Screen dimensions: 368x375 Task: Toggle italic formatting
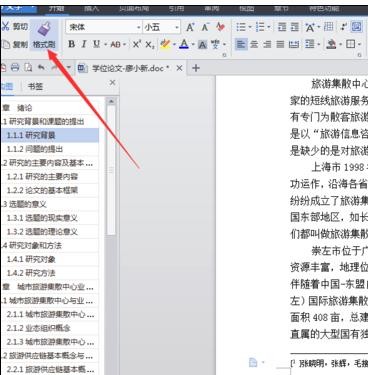point(84,44)
